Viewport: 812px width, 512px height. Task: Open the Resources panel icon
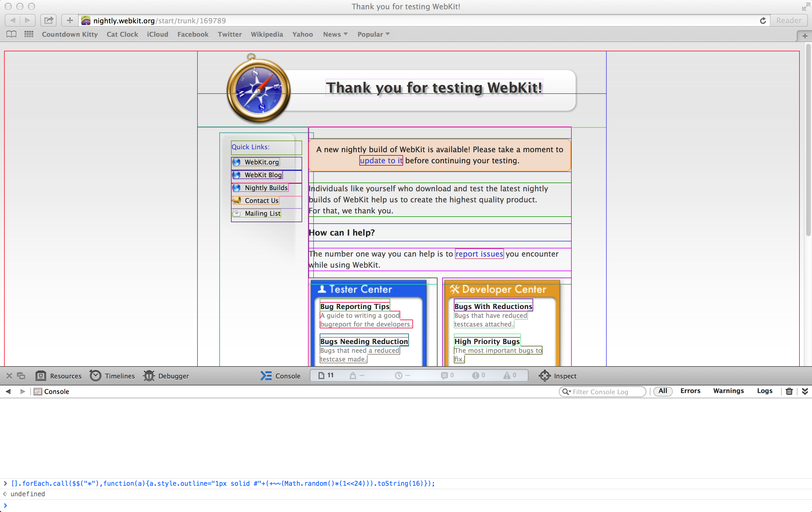coord(41,376)
